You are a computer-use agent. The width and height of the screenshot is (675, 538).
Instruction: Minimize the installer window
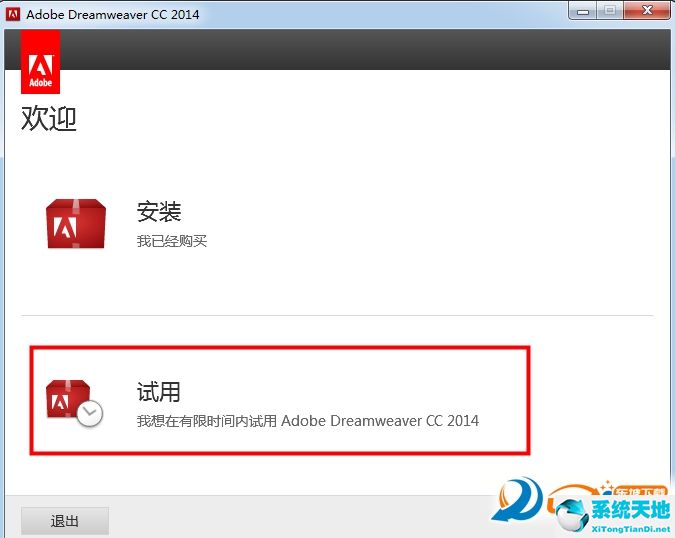[584, 11]
